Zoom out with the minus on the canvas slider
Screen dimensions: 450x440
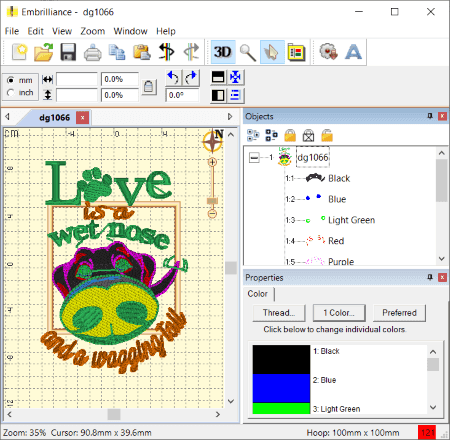point(212,213)
